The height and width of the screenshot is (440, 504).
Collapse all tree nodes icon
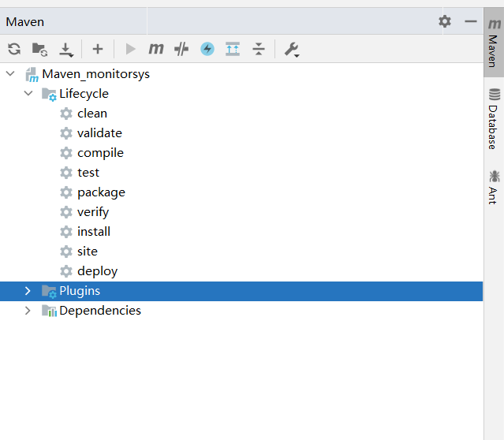click(x=259, y=49)
